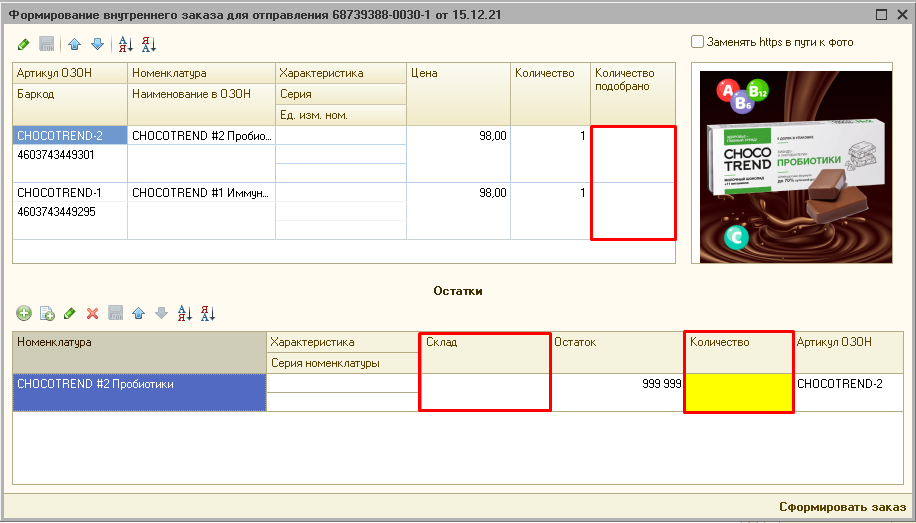The image size is (916, 523).
Task: Click the edit pencil icon in top toolbar
Action: click(24, 44)
